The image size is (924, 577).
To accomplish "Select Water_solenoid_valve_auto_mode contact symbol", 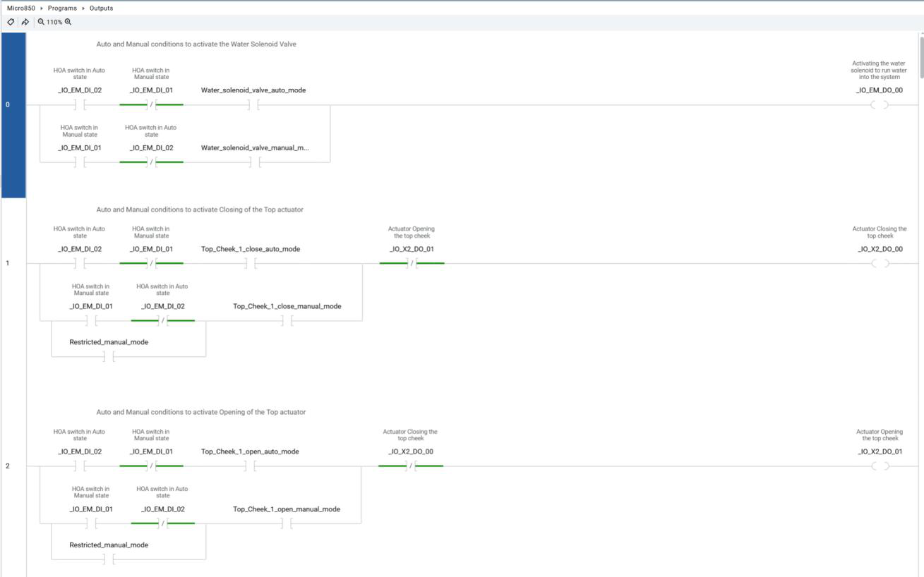I will (253, 105).
